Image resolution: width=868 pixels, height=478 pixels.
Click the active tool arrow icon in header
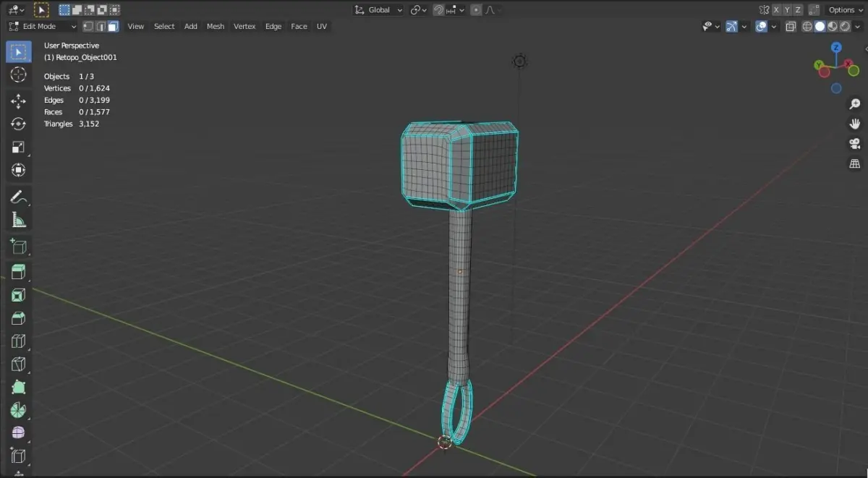pyautogui.click(x=41, y=10)
